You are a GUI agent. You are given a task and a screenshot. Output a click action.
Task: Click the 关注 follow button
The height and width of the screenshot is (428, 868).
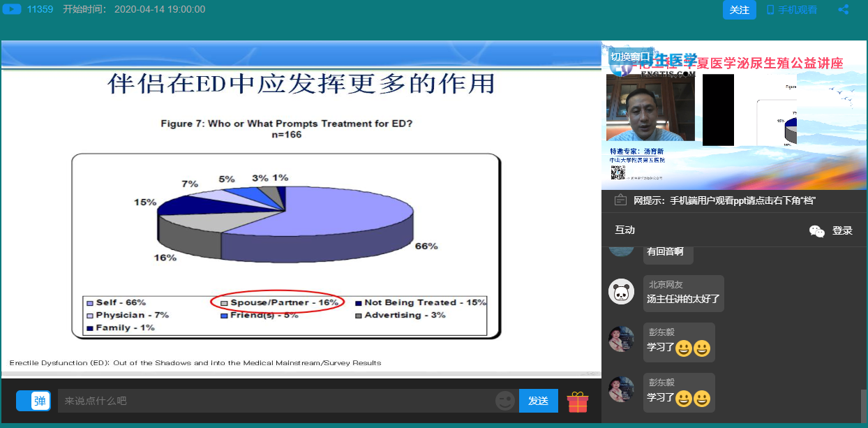[x=739, y=10]
